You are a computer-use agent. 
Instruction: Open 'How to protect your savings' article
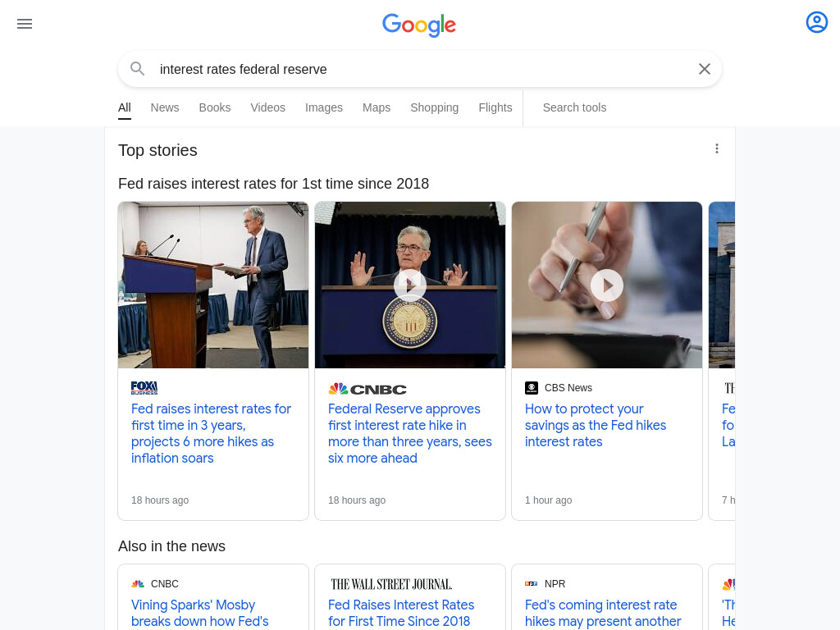tap(596, 426)
